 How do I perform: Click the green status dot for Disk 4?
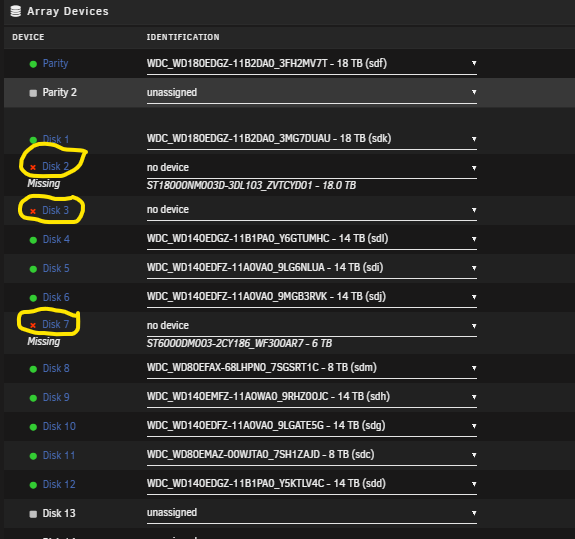(33, 240)
